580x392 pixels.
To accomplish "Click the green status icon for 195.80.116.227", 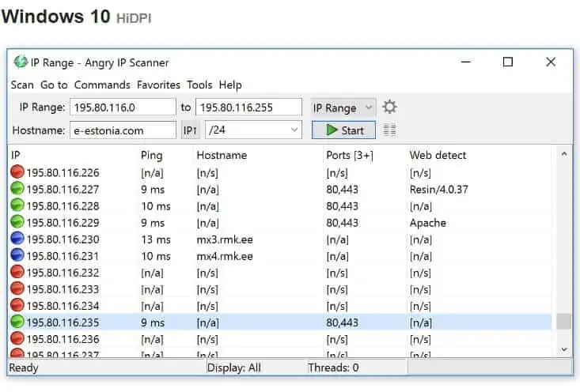I will 17,188.
